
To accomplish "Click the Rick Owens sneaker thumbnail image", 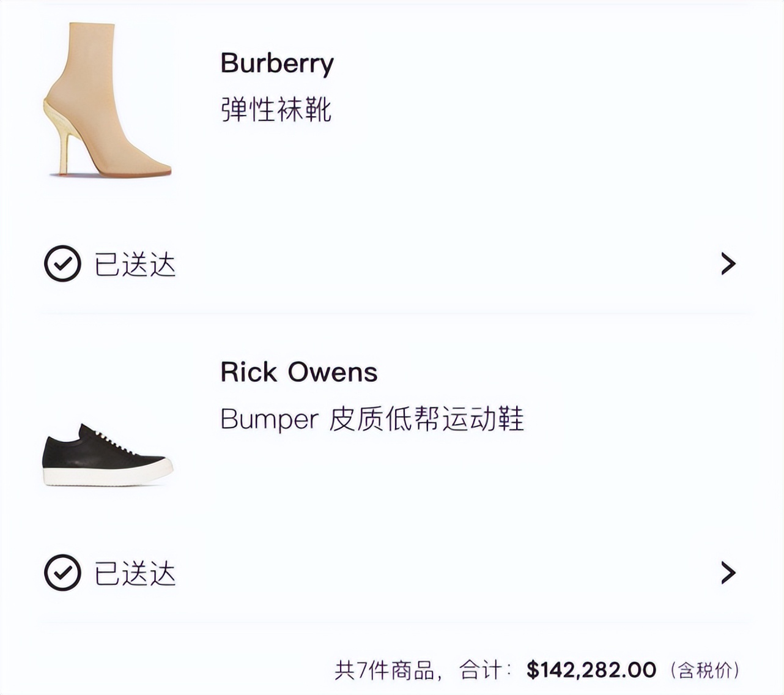I will click(107, 456).
